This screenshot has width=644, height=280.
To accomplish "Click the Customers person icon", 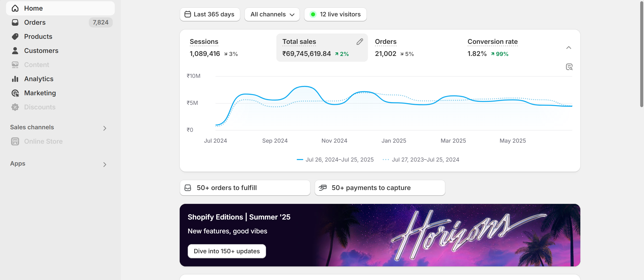I will (15, 51).
